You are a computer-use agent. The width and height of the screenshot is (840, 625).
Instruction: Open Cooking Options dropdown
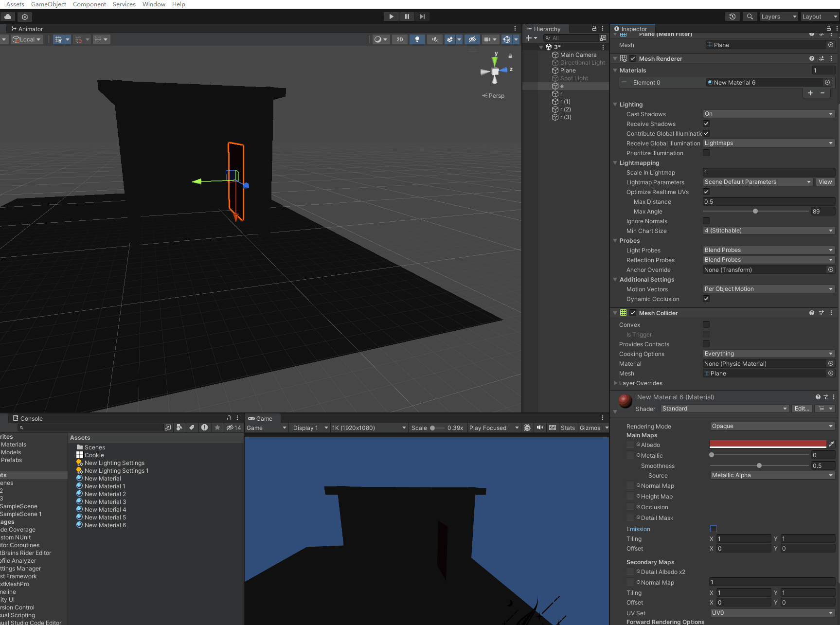(x=769, y=354)
